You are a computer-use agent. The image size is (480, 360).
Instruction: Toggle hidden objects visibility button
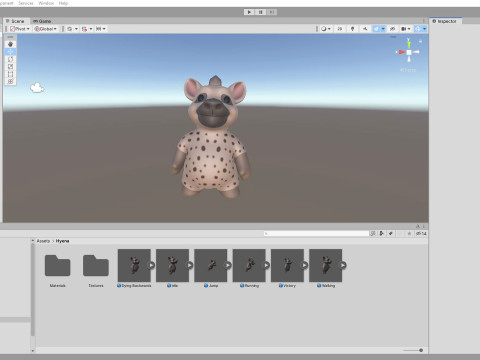pos(392,29)
